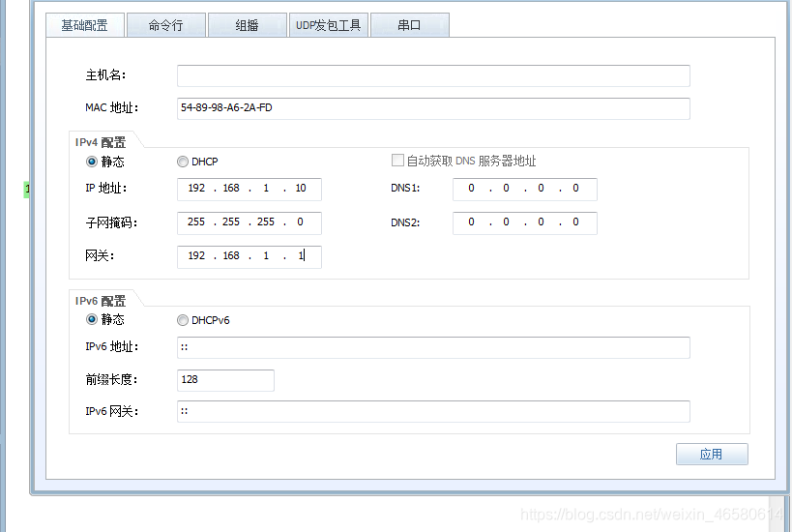Click the DNS1 address field

click(x=525, y=189)
